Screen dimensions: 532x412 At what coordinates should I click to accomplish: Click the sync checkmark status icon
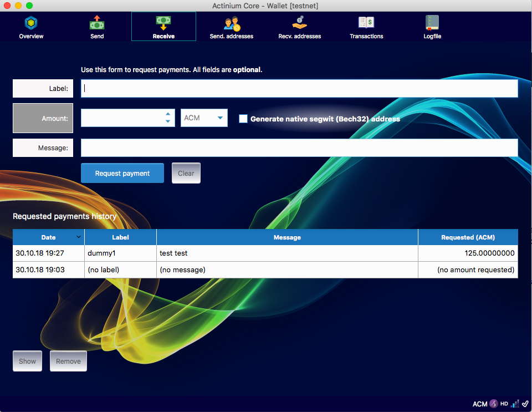(525, 404)
